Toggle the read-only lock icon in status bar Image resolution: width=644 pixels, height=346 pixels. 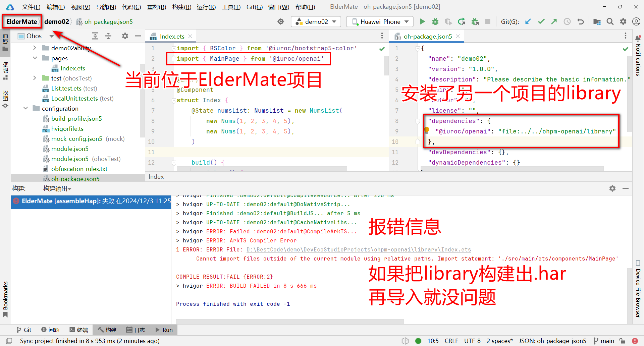click(622, 341)
